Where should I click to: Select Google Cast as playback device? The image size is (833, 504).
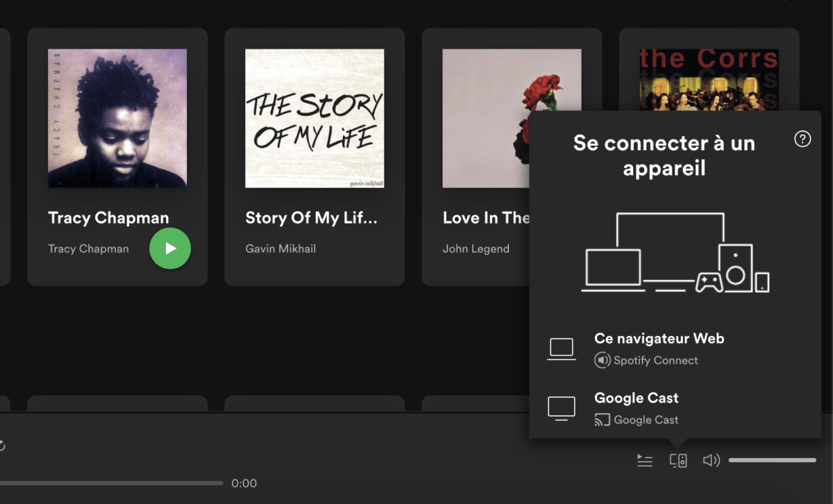pyautogui.click(x=636, y=397)
